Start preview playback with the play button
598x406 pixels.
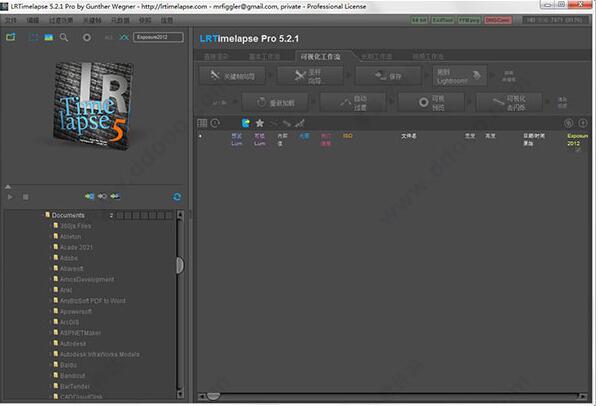tap(10, 197)
